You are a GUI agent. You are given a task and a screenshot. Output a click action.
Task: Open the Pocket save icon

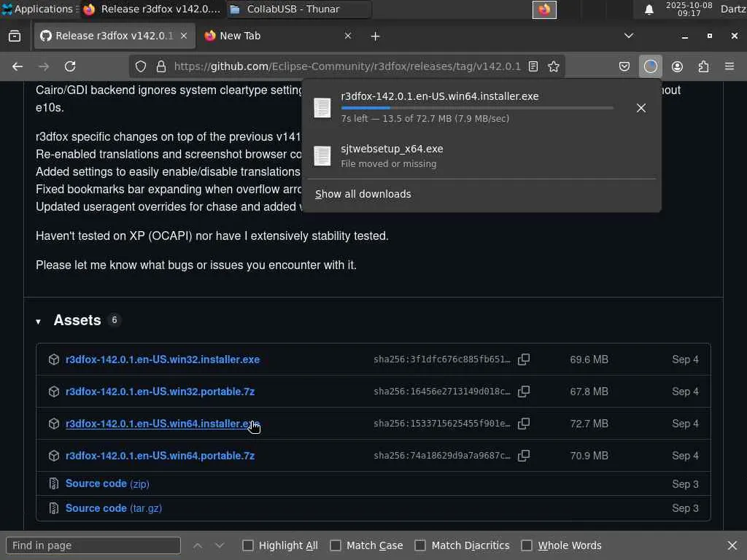point(624,66)
